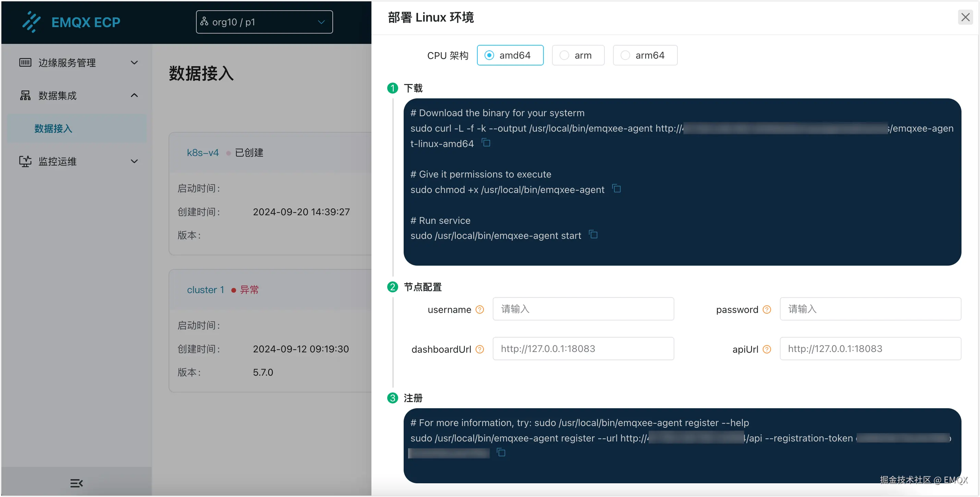Open the k8s-v4 cluster link
Viewport: 980px width, 497px height.
(203, 153)
